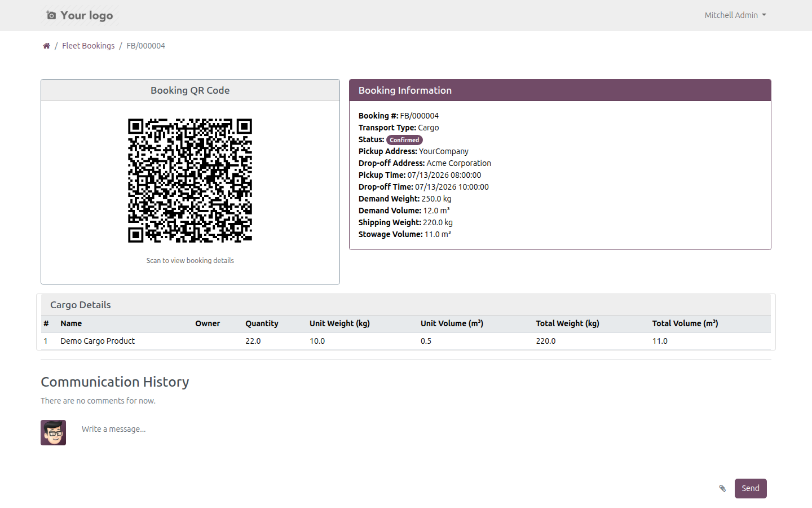This screenshot has height=508, width=812.
Task: Click the Drop-off Time 07/13/2026 10:00:00 line
Action: point(423,187)
